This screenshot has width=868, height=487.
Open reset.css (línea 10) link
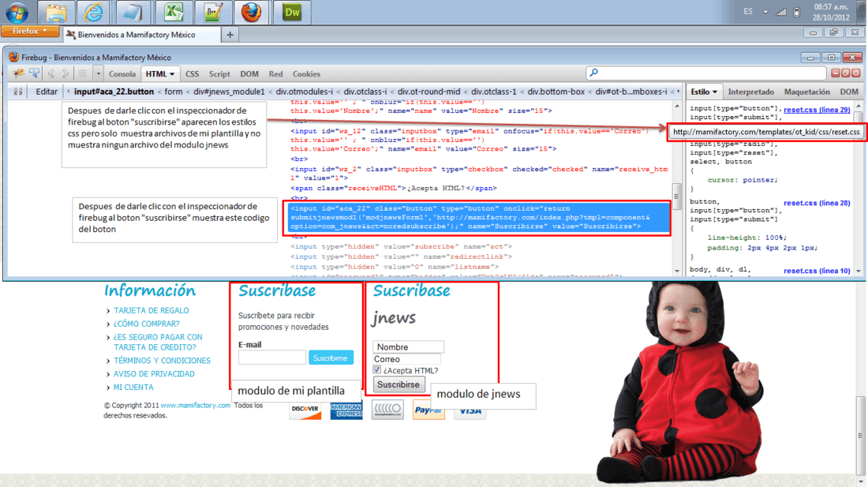click(817, 271)
